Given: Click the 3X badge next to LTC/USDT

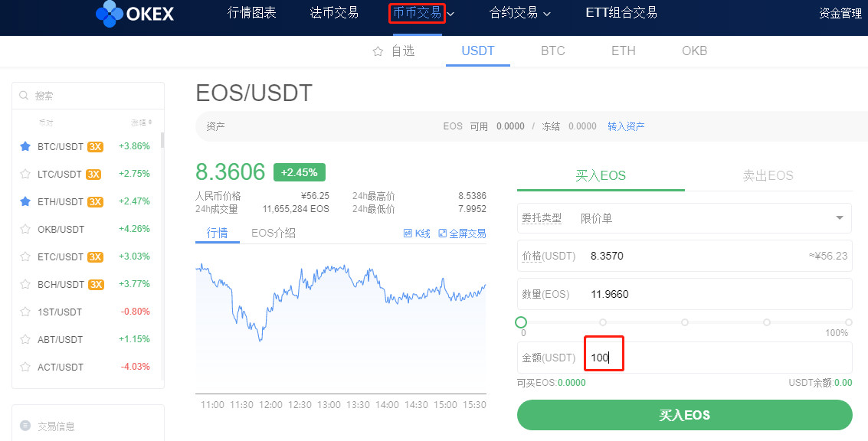Looking at the screenshot, I should coord(93,175).
